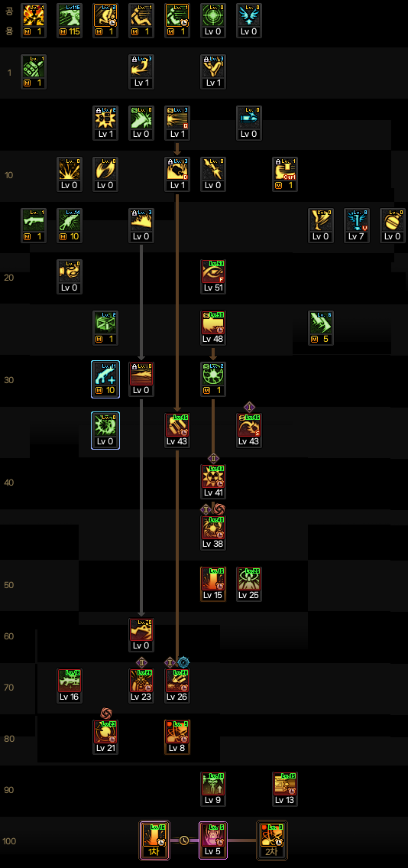Click the blue winged skill at Lv 7
This screenshot has height=868, width=408.
click(357, 226)
